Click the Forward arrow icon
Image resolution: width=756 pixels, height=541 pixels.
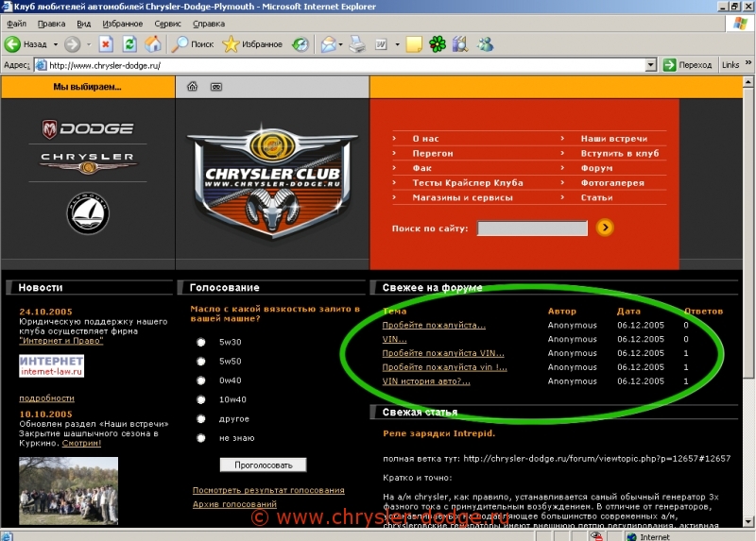pos(73,44)
